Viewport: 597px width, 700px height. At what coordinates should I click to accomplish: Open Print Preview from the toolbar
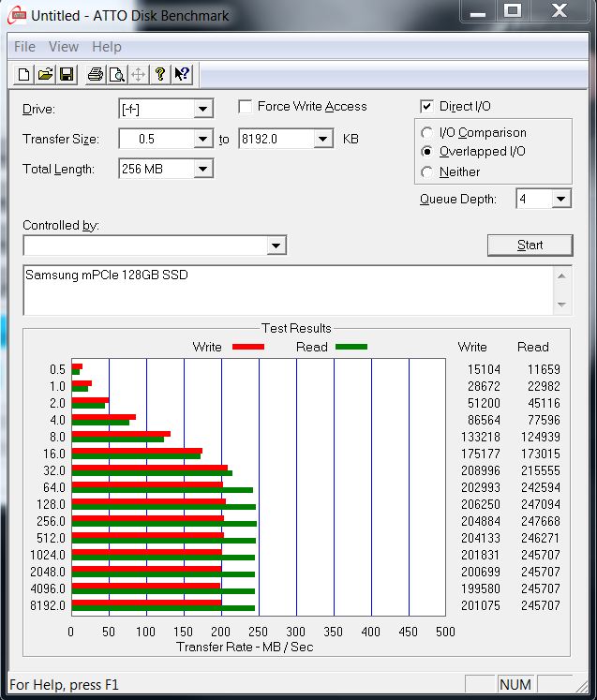116,74
